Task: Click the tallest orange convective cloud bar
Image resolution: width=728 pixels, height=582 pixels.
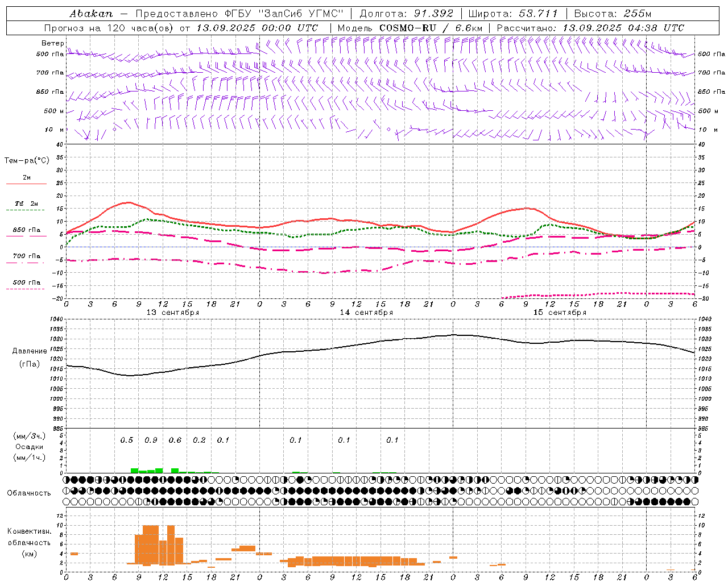Action: pos(151,545)
